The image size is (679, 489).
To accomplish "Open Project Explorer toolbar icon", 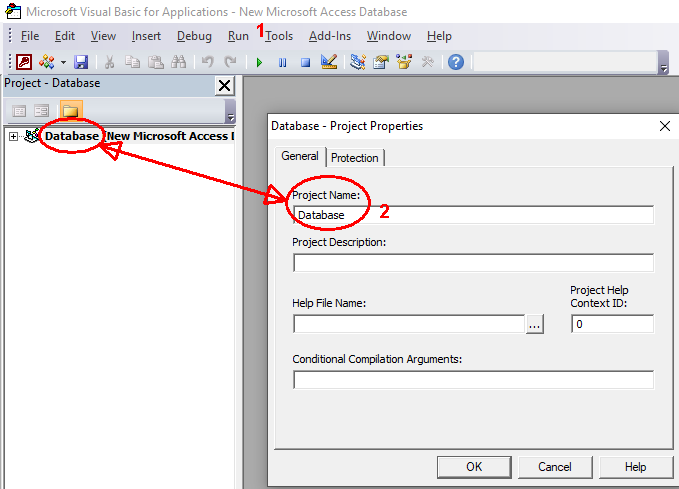I will pyautogui.click(x=358, y=62).
